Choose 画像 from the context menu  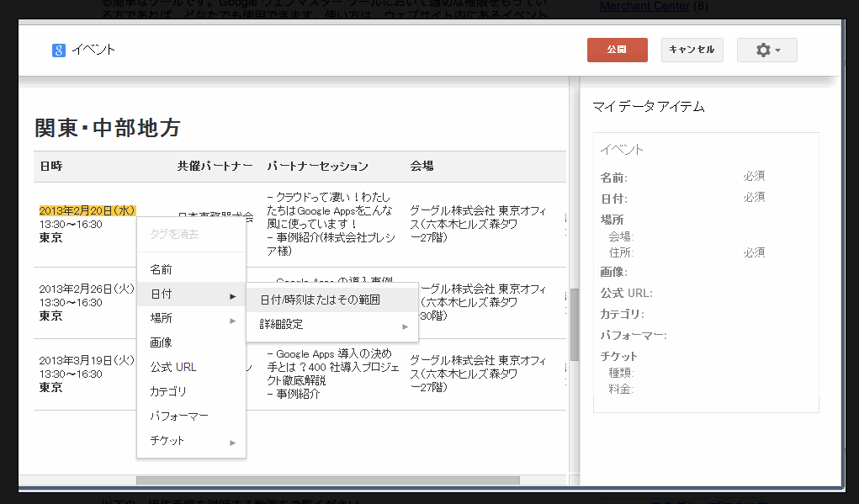click(162, 343)
